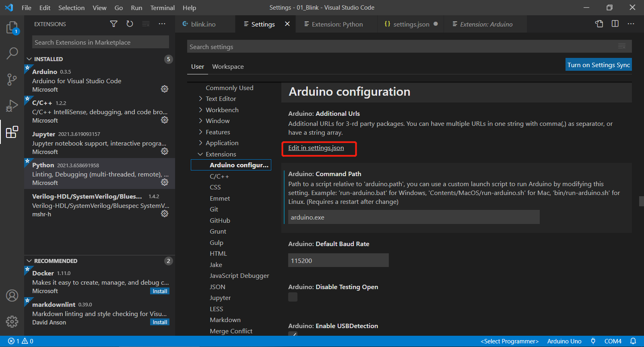The image size is (644, 347).
Task: Expand Window settings category
Action: 201,121
